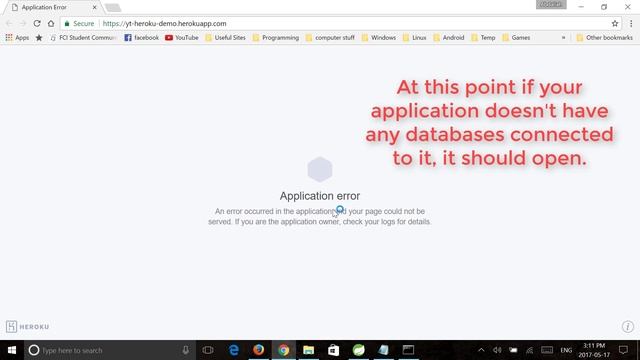Open the YouTube bookmark

(182, 38)
